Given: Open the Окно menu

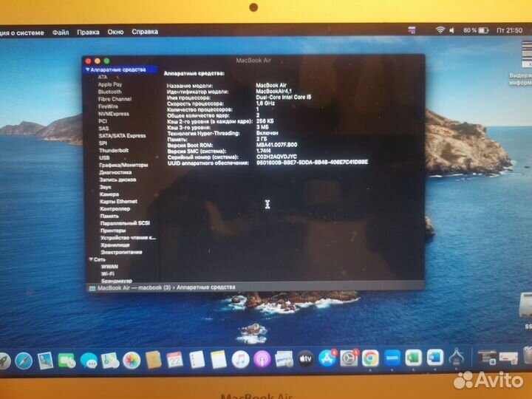Looking at the screenshot, I should 115,32.
